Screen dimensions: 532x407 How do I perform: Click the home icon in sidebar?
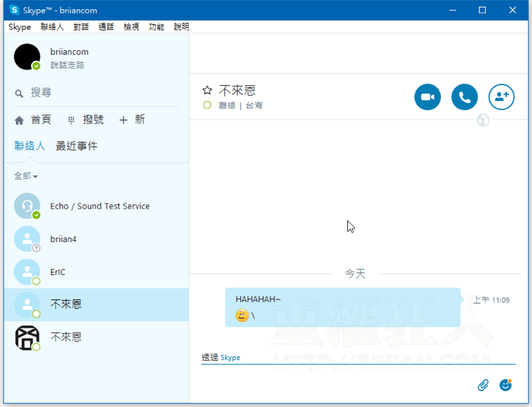coord(19,120)
